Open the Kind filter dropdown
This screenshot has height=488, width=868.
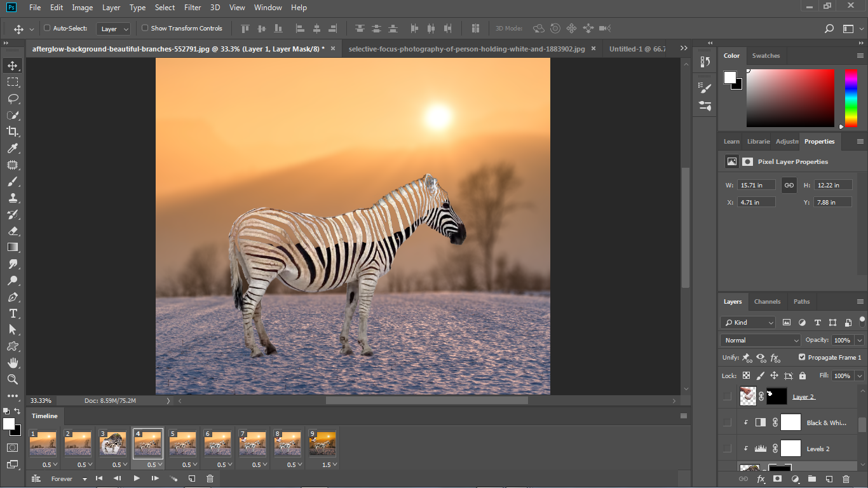click(748, 323)
